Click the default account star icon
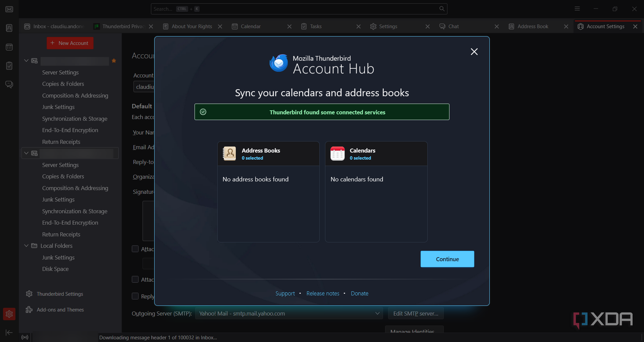This screenshot has width=644, height=342. click(114, 61)
